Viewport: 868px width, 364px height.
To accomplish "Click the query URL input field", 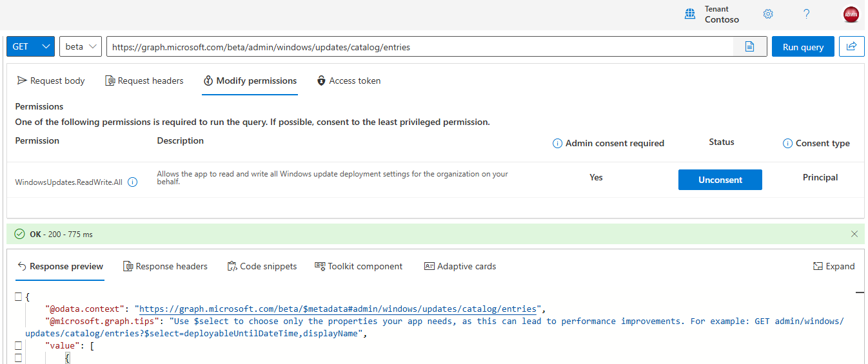I will pos(420,46).
